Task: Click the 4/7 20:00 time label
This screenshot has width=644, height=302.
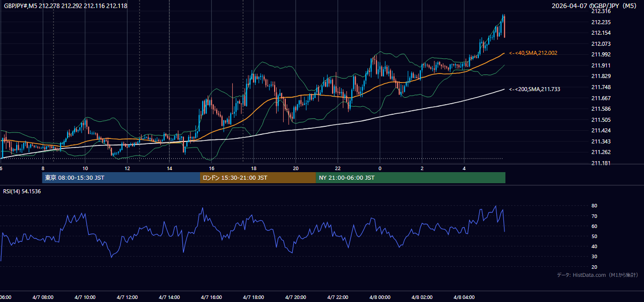Action: pyautogui.click(x=295, y=297)
